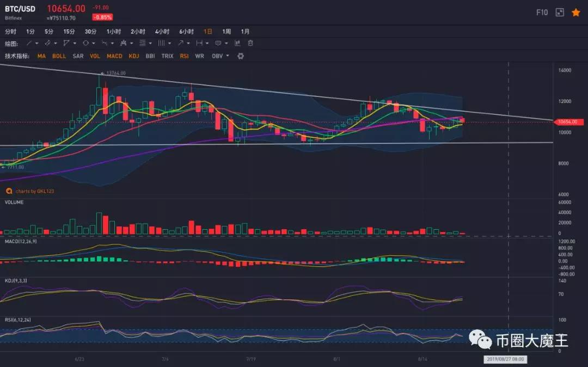Expand the pitchfork tool dropdown arrow
Viewport: 588px width, 367px height.
(131, 44)
